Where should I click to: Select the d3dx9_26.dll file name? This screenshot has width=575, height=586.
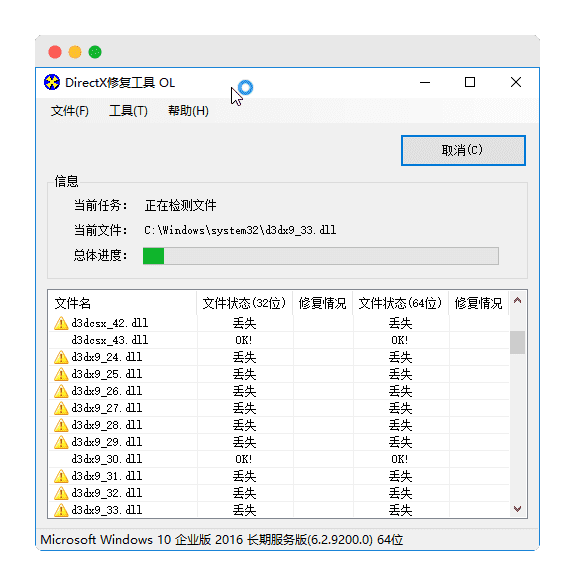pos(107,391)
